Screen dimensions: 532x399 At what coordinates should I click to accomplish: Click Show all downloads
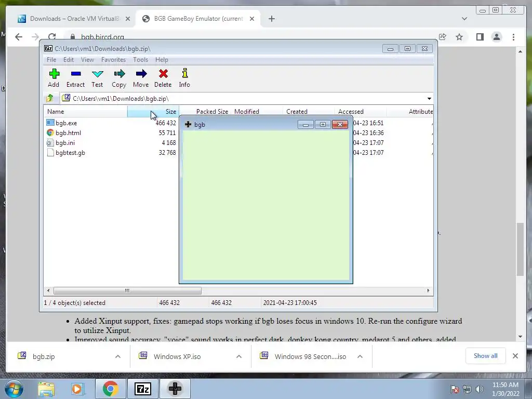point(486,356)
